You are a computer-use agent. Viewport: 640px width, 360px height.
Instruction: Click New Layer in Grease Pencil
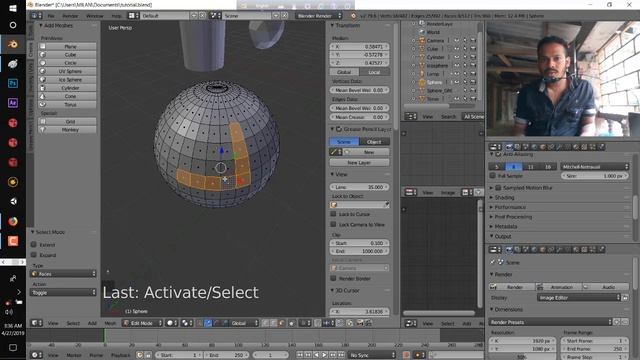[359, 162]
